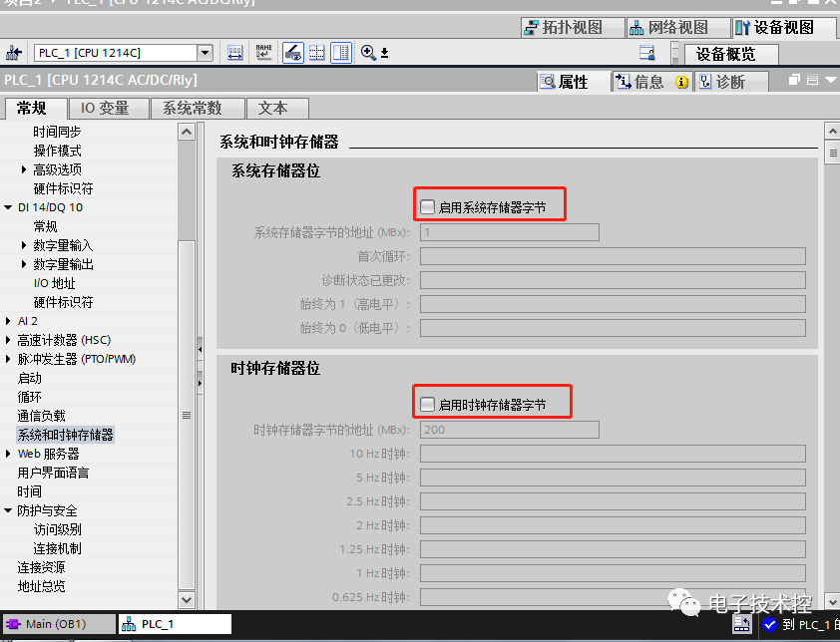
Task: Enable the 启用时钟存储器字节 checkbox
Action: 427,405
